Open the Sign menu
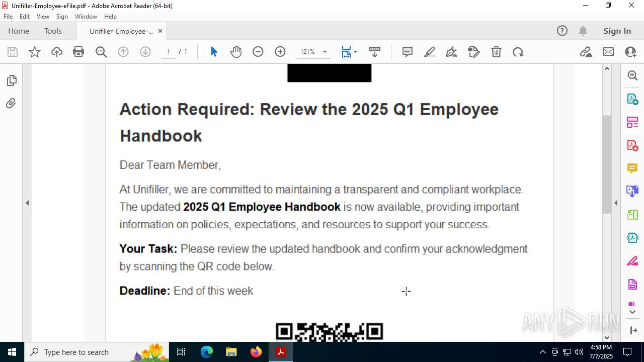Image resolution: width=644 pixels, height=362 pixels. [62, 17]
